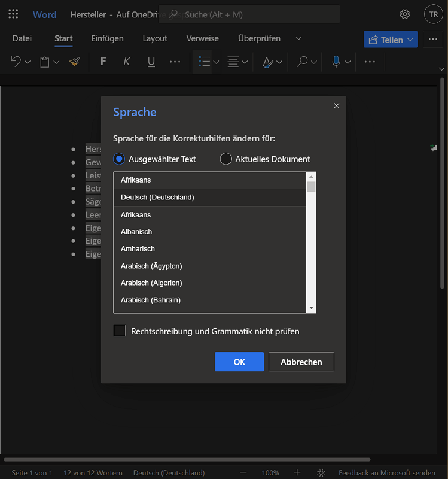Open the app launcher grid
Screen dimensions: 448x479
click(13, 14)
